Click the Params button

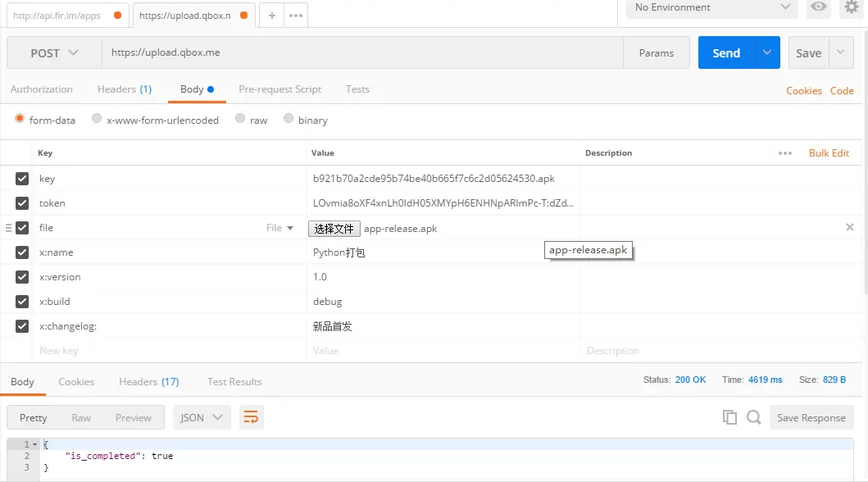657,53
